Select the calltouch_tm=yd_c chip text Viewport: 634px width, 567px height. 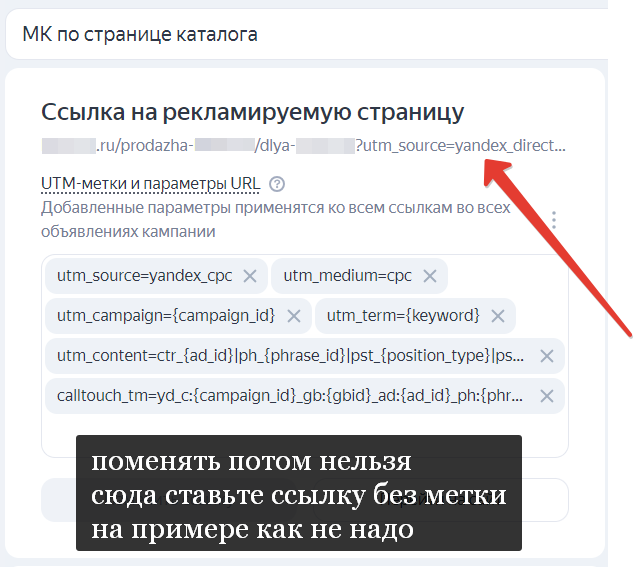(290, 396)
